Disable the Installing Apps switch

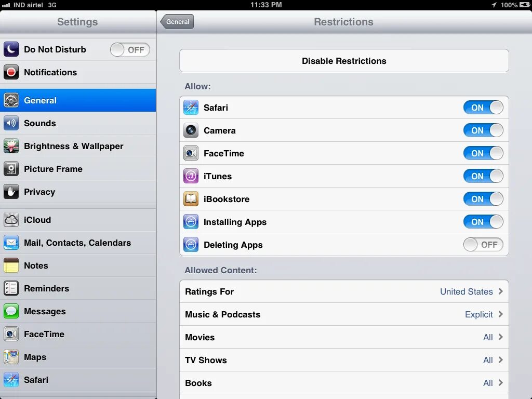click(483, 222)
